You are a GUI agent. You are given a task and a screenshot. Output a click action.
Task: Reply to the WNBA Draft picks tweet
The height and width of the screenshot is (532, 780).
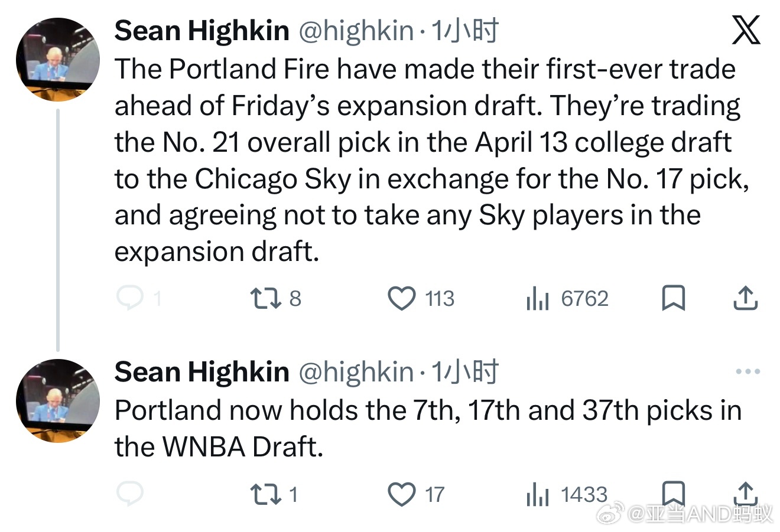pos(128,494)
